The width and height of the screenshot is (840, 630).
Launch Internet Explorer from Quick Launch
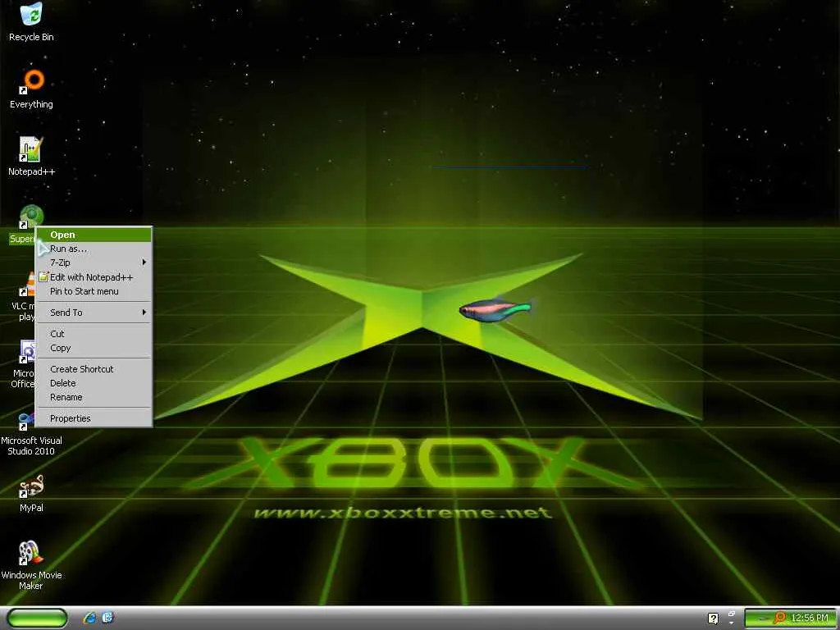pyautogui.click(x=89, y=618)
